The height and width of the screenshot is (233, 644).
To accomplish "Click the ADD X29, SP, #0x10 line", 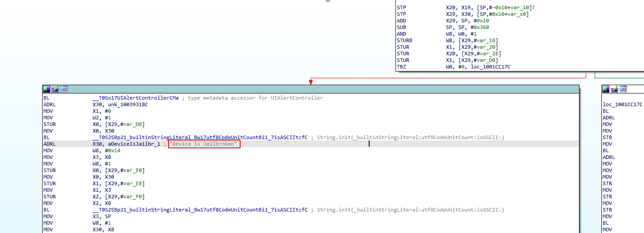I will (443, 21).
